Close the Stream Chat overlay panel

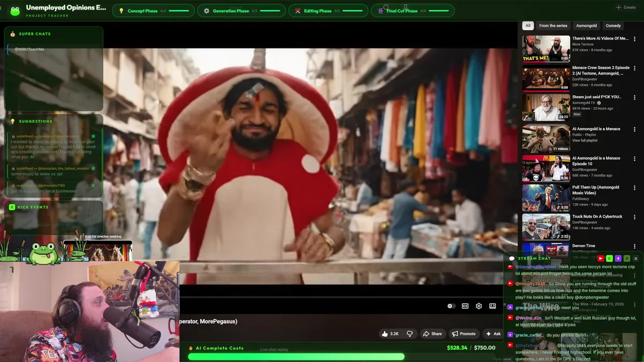(635, 258)
